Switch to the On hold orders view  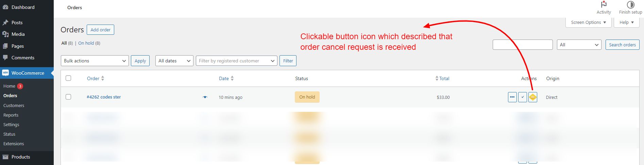tap(86, 43)
